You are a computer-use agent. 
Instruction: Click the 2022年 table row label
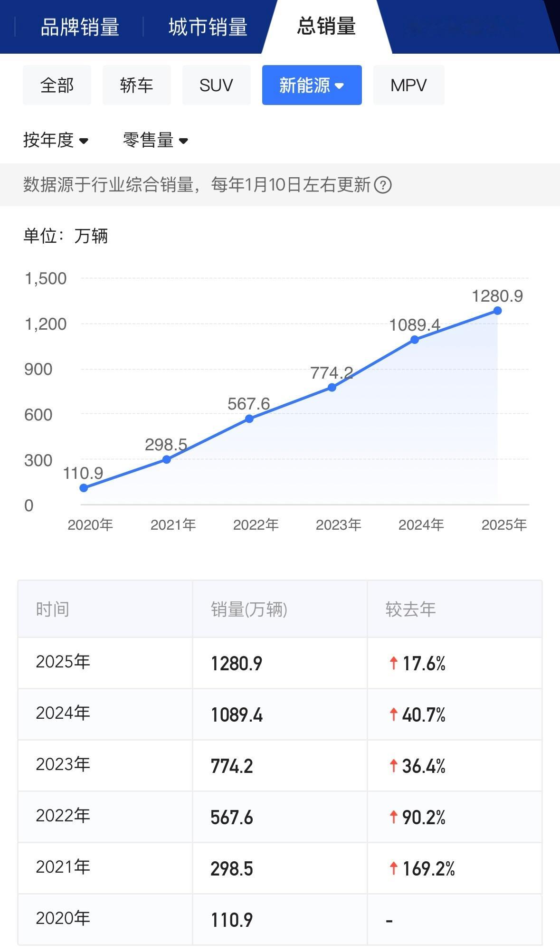tap(63, 816)
